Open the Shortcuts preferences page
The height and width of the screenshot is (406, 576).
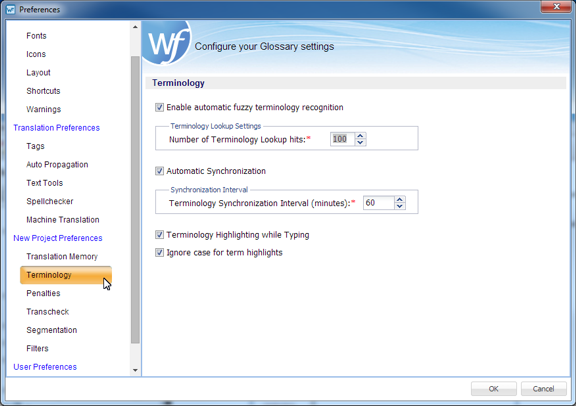(x=43, y=91)
